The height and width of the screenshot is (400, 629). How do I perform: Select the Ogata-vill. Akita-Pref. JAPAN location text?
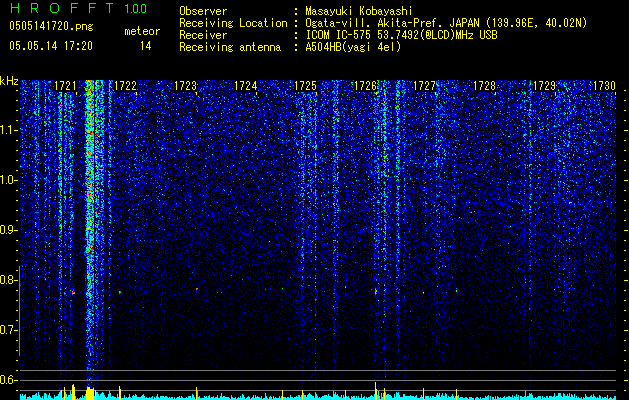point(446,24)
